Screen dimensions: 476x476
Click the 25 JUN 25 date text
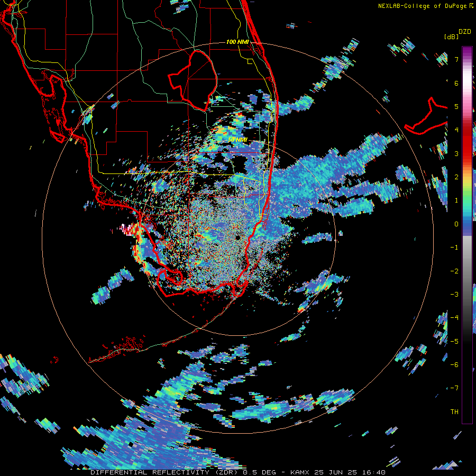335,472
